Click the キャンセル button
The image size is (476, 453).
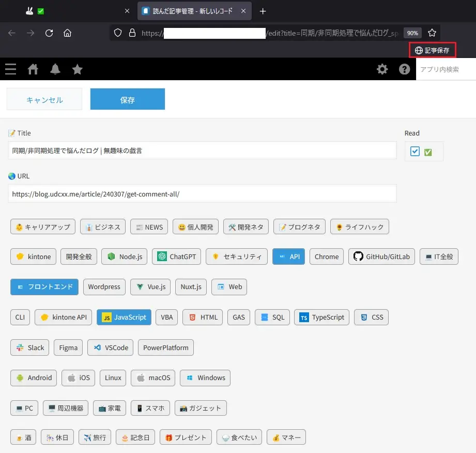point(44,99)
